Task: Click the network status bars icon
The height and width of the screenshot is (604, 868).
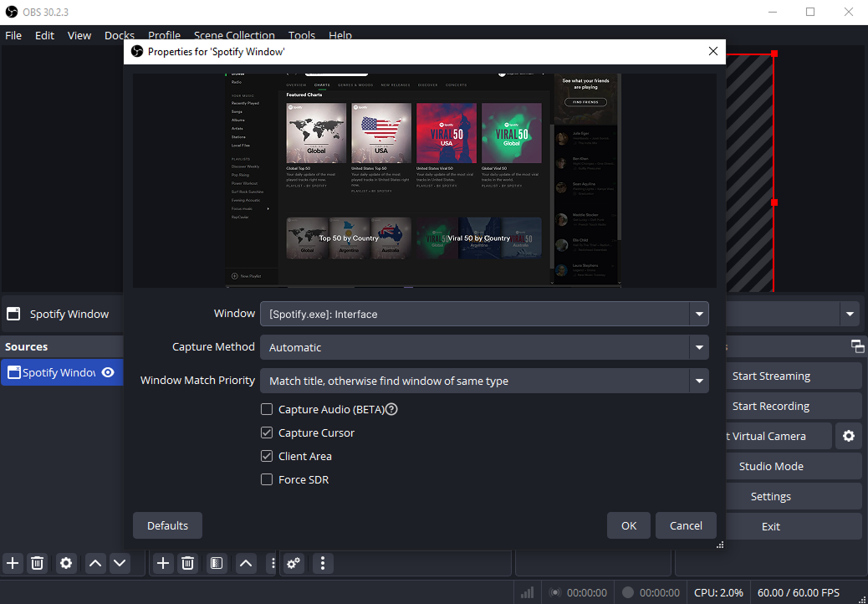Action: [x=527, y=591]
